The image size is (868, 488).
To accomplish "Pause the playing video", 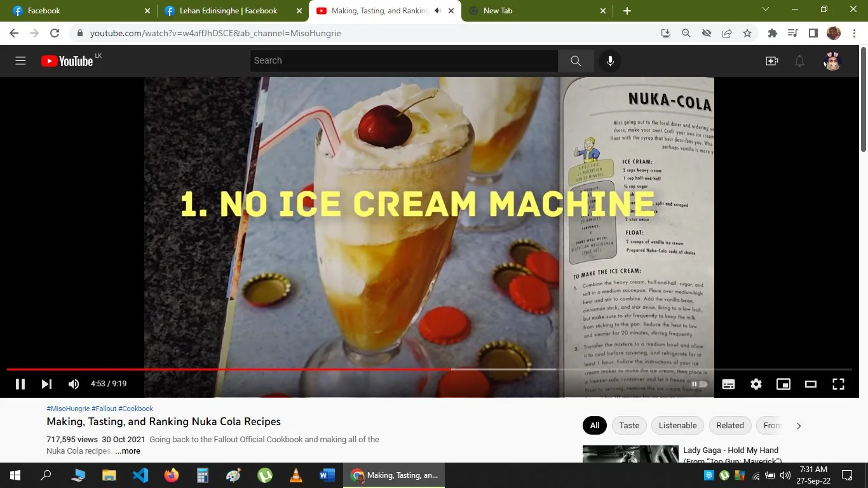I will pyautogui.click(x=20, y=384).
